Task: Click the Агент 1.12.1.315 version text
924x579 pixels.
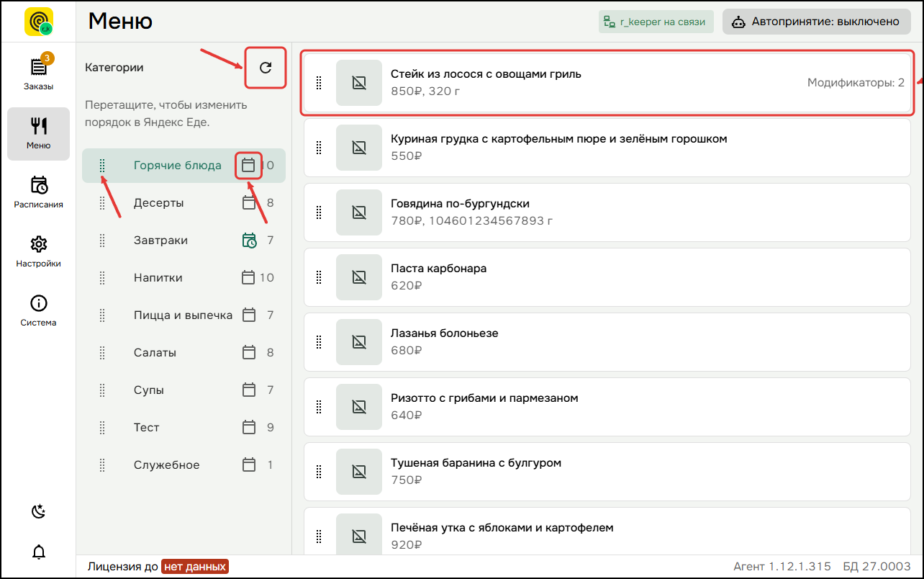Action: 782,567
